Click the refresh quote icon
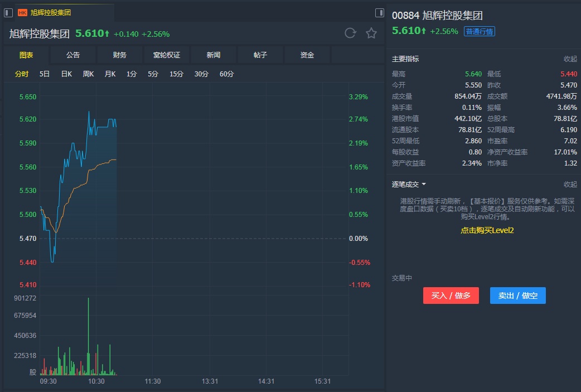 click(x=350, y=33)
